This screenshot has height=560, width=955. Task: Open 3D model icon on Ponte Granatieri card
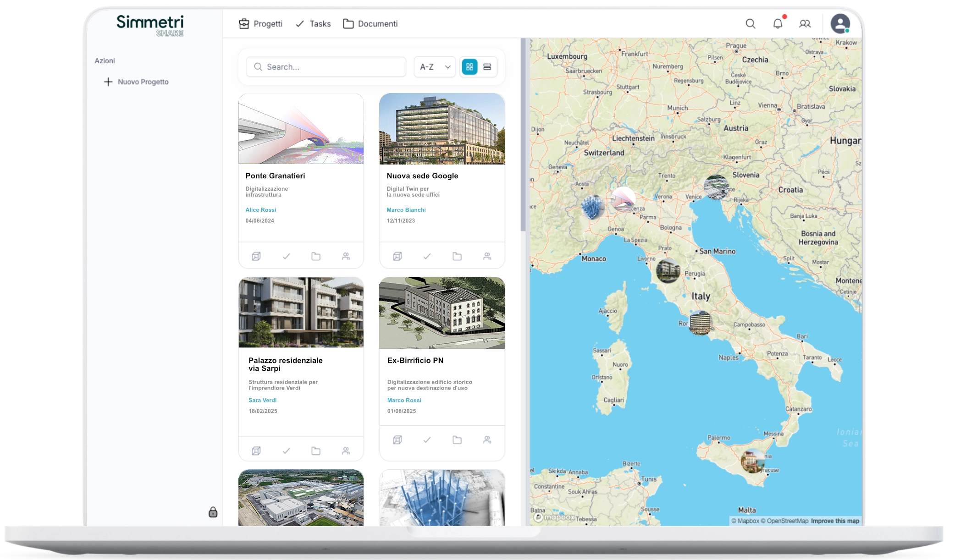(x=256, y=256)
